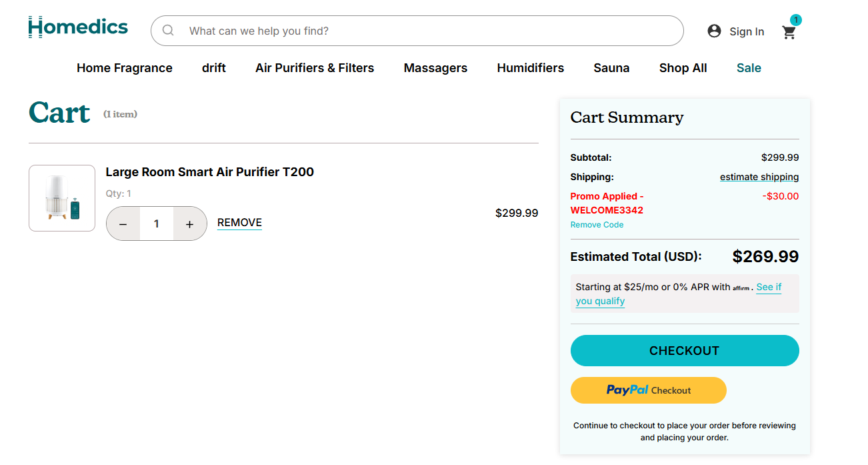868x465 pixels.
Task: Click the -$30.00 discount amount
Action: click(781, 196)
